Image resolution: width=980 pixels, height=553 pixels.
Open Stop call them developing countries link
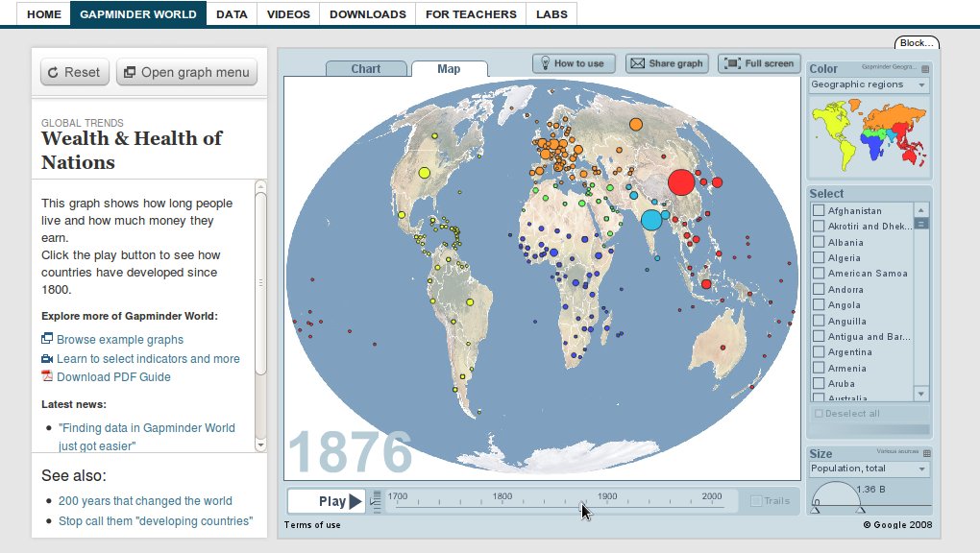156,521
